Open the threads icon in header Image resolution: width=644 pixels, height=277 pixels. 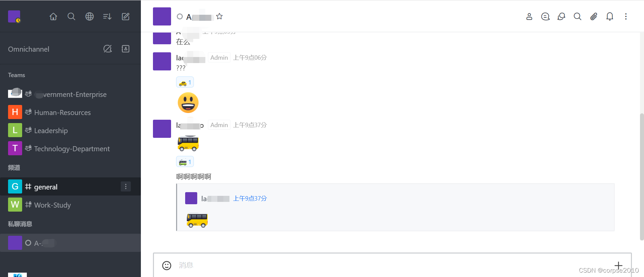pyautogui.click(x=545, y=16)
